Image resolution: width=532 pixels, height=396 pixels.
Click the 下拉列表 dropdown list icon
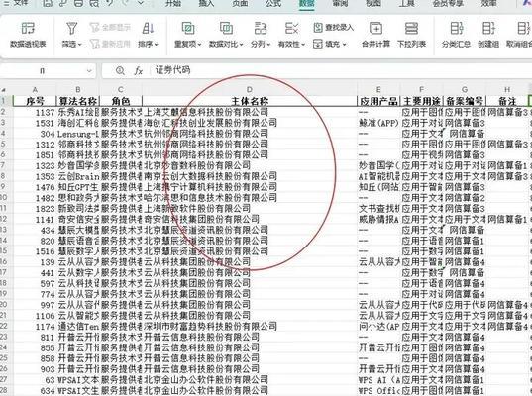411,28
